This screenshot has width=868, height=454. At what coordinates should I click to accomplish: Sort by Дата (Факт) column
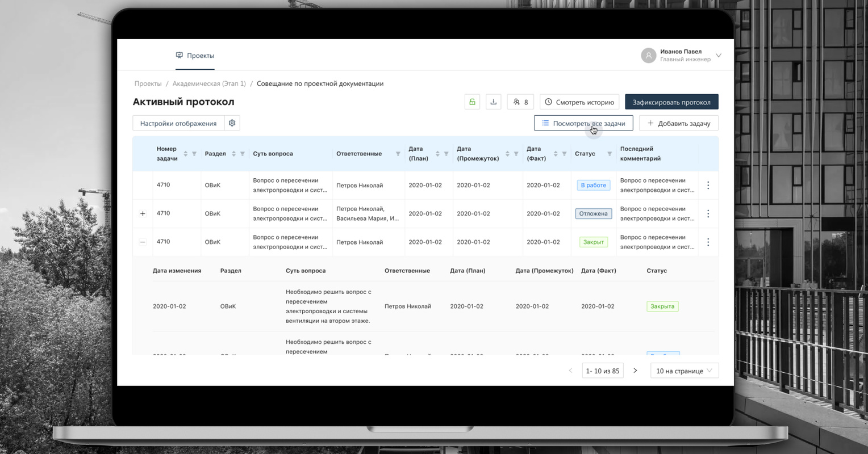556,154
